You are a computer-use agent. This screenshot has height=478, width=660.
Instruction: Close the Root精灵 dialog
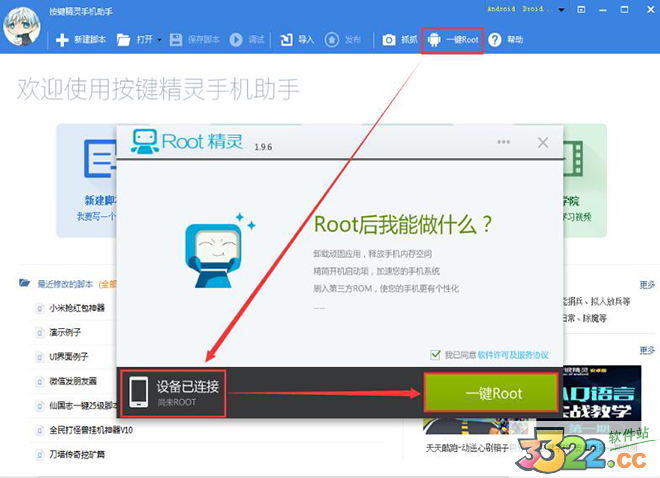click(x=543, y=143)
